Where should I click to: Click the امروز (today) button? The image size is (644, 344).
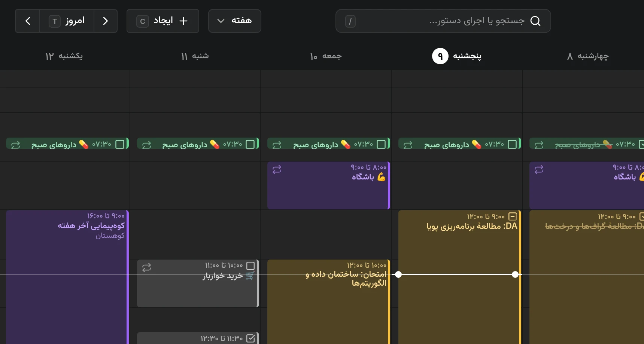(x=67, y=21)
